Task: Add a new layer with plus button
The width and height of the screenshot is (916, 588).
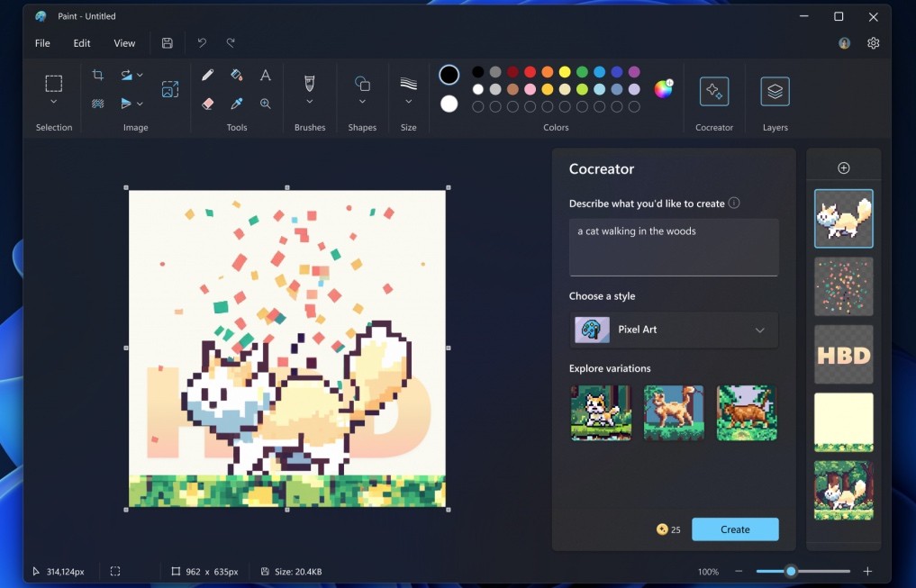Action: point(844,168)
